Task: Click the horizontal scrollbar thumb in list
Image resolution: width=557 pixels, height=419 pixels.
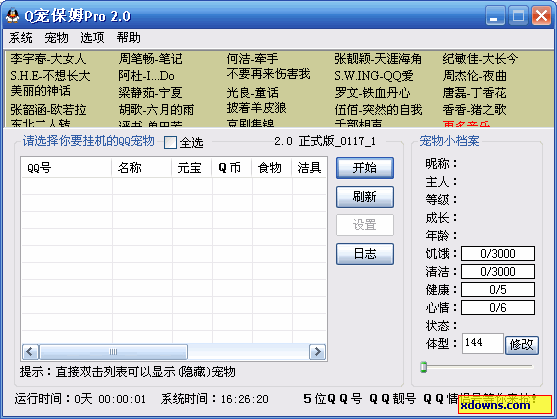Action: (x=113, y=352)
